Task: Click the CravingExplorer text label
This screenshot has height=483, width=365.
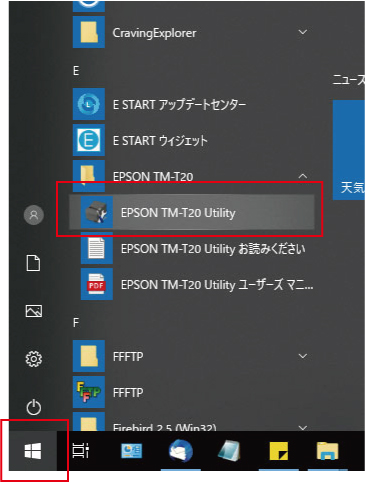Action: tap(154, 33)
